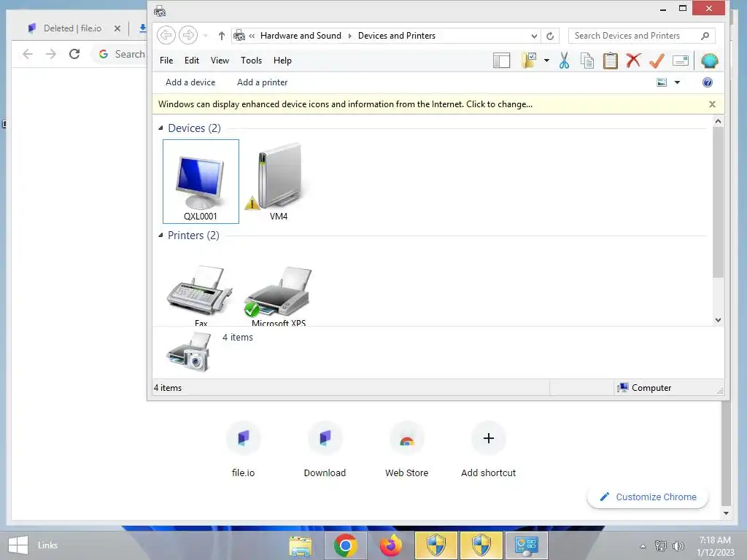Click the folder options toolbar icon
The height and width of the screenshot is (560, 747).
529,61
